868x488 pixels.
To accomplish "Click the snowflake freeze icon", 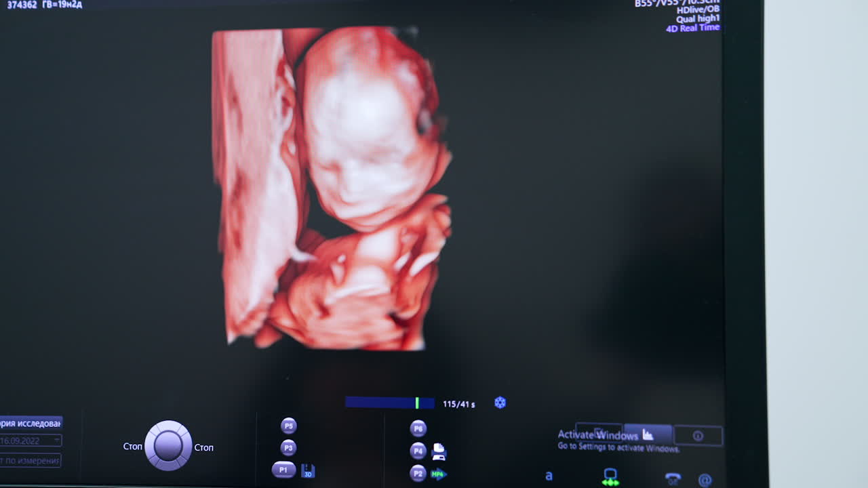I will (500, 403).
